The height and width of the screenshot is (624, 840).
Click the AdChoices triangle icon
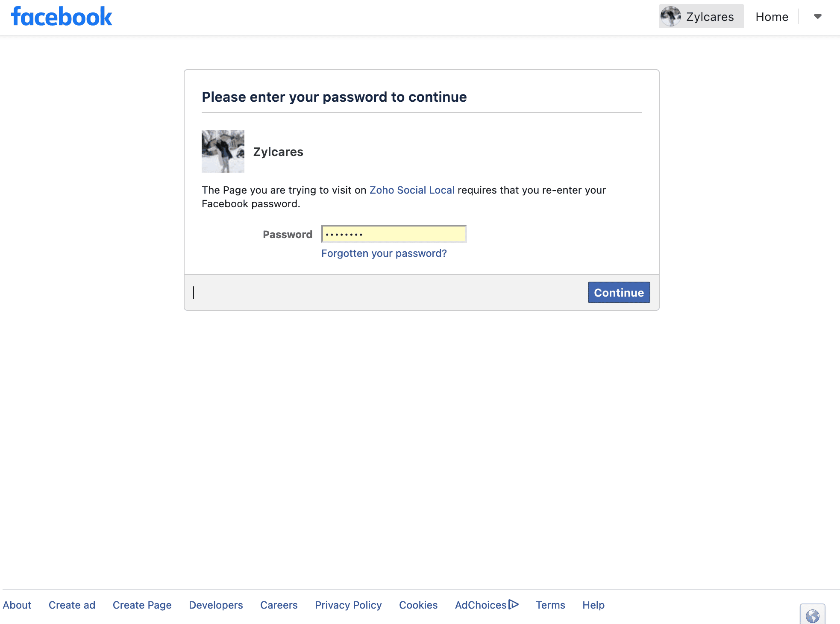click(x=514, y=604)
